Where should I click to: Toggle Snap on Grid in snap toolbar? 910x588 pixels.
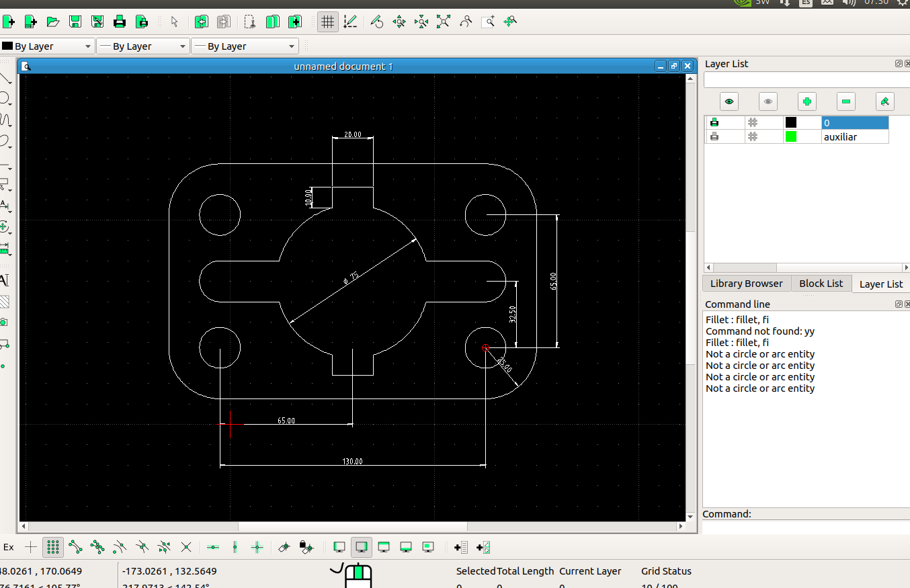[53, 547]
